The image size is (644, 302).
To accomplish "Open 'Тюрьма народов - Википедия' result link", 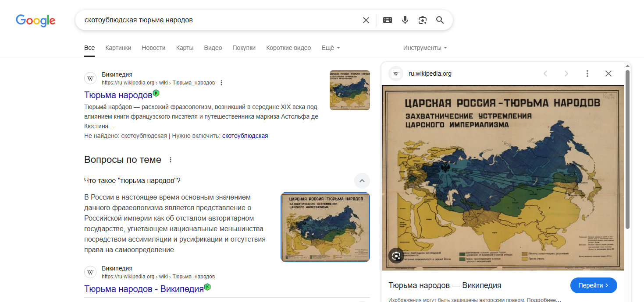I will tap(144, 289).
